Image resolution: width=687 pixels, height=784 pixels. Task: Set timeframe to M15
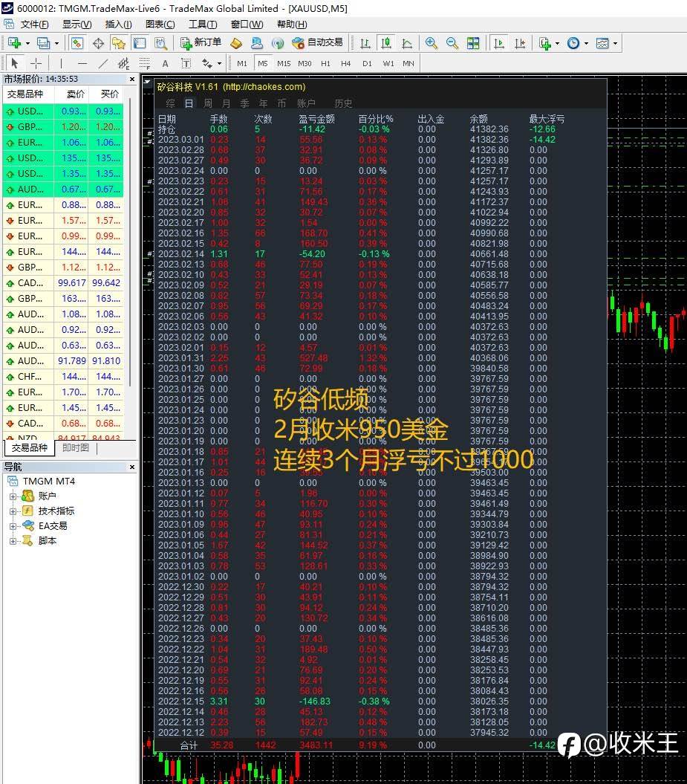[x=283, y=63]
